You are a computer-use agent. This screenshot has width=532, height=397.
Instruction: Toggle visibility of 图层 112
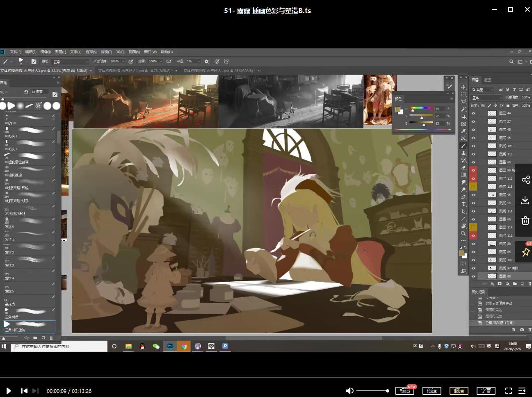(x=473, y=235)
